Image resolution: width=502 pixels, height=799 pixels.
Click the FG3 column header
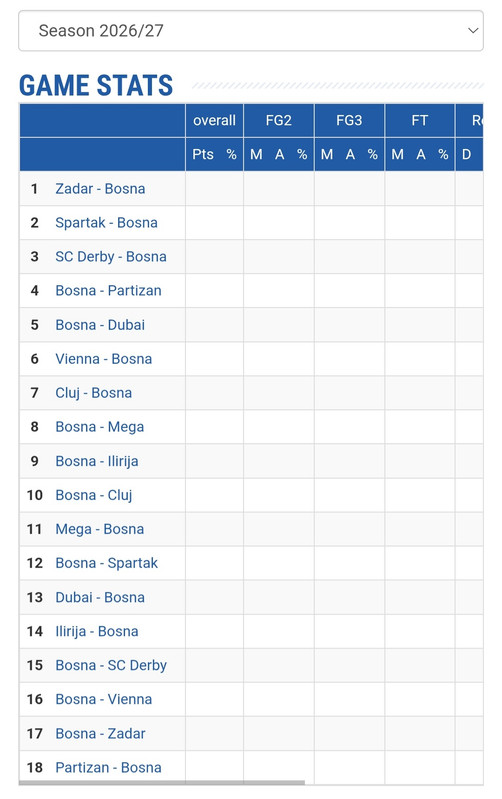[x=349, y=121]
